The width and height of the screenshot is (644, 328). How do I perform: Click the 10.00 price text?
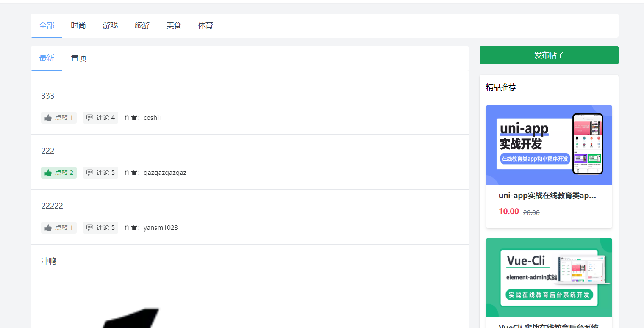(x=509, y=212)
